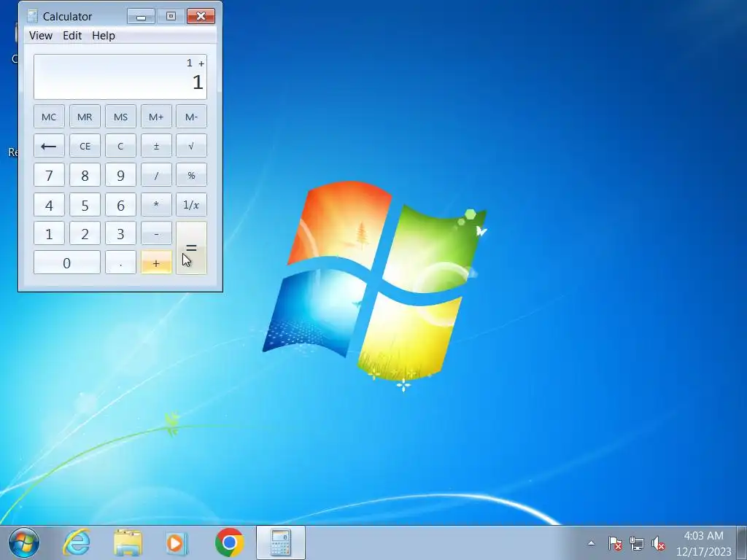Open the Help menu
The image size is (747, 560).
tap(104, 36)
